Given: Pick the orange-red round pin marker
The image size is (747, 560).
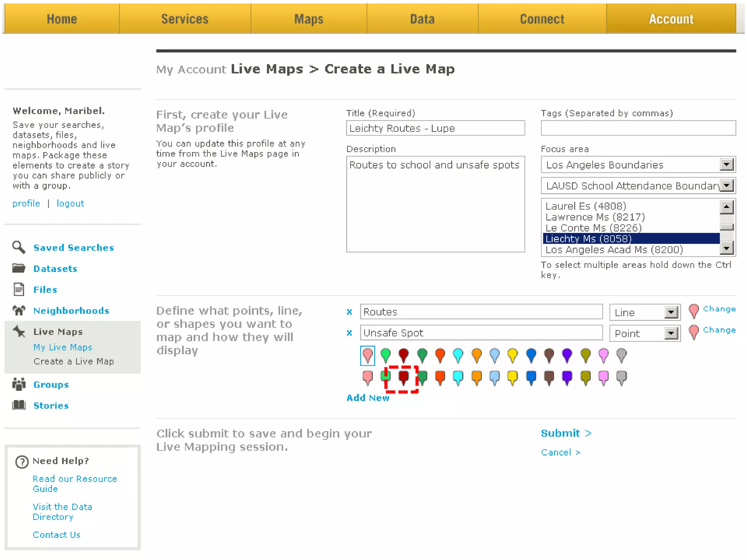Looking at the screenshot, I should [x=440, y=355].
